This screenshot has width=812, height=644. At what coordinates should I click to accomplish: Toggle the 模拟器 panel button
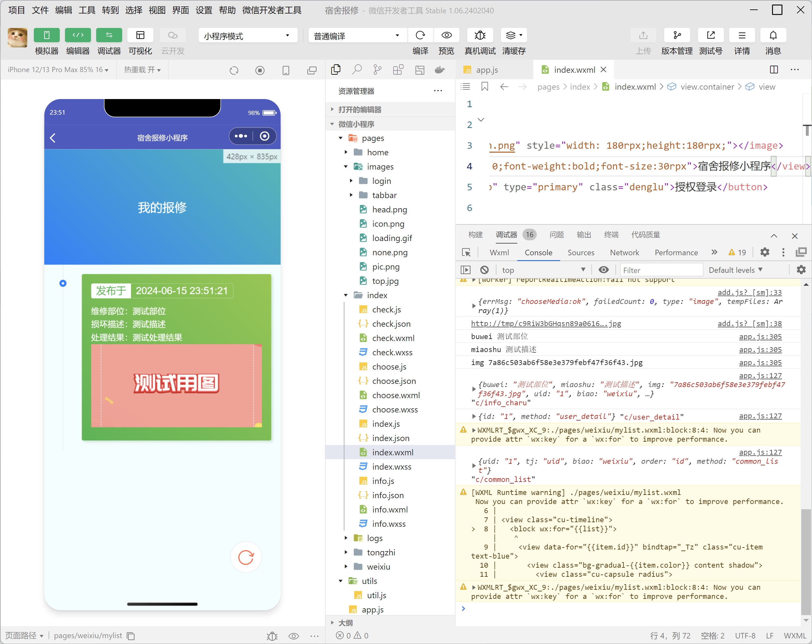(x=46, y=35)
